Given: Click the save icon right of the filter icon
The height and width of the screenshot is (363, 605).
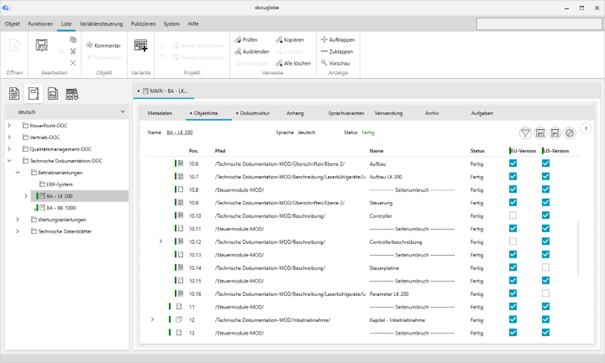Looking at the screenshot, I should [x=540, y=133].
